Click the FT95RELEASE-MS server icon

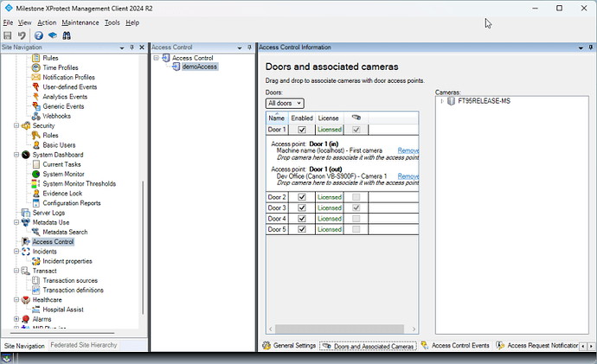coord(451,101)
